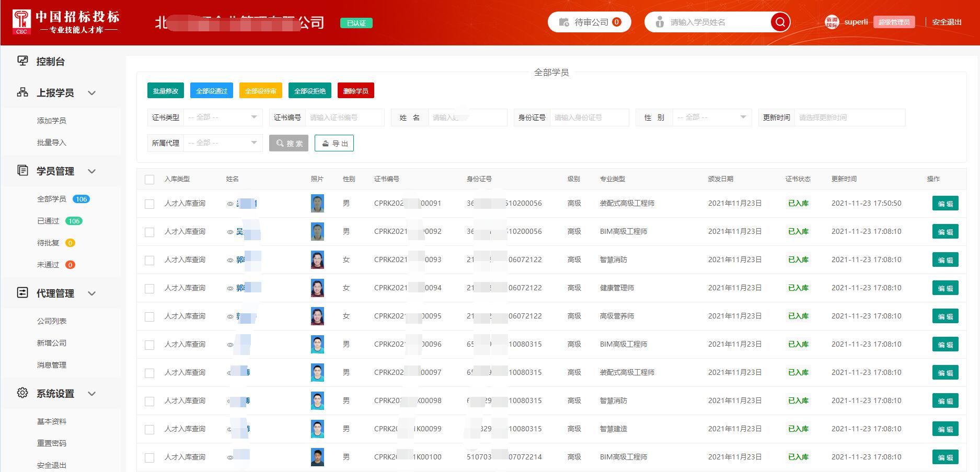Toggle the select-all checkbox in table header
The width and height of the screenshot is (980, 472).
149,179
